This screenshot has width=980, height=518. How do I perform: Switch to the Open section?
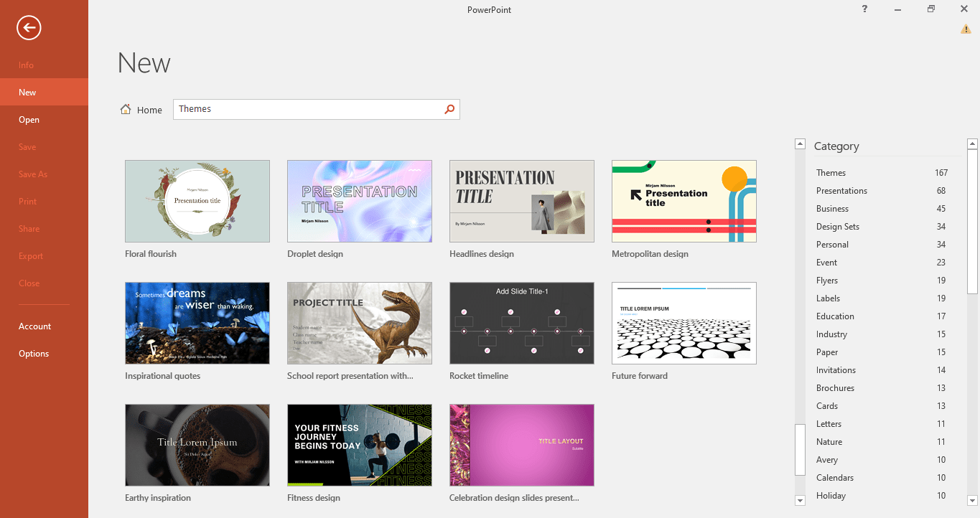29,119
